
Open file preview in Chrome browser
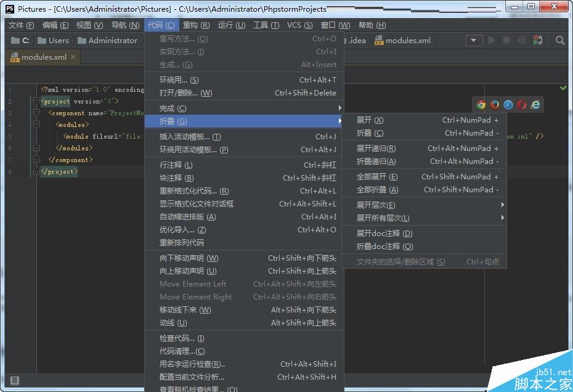tap(481, 105)
